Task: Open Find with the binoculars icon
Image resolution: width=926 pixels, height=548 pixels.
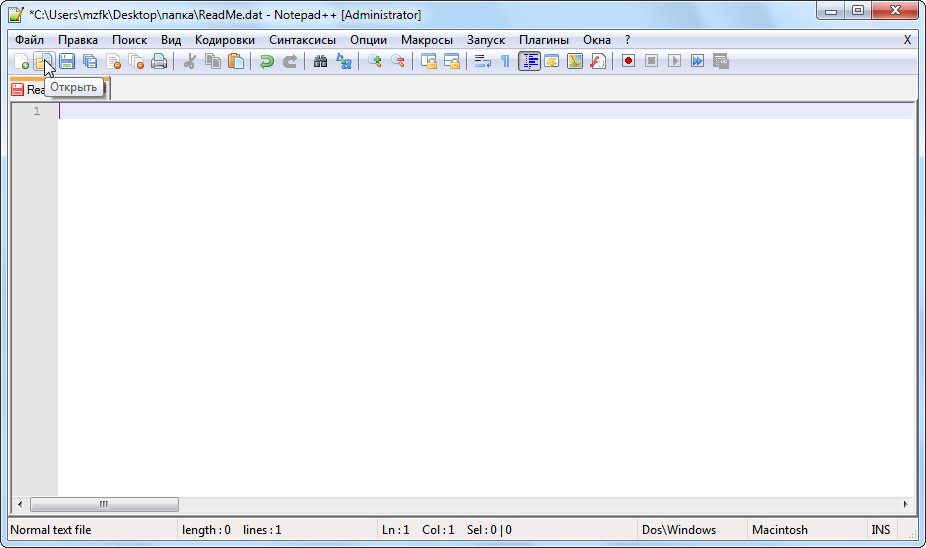Action: [320, 62]
